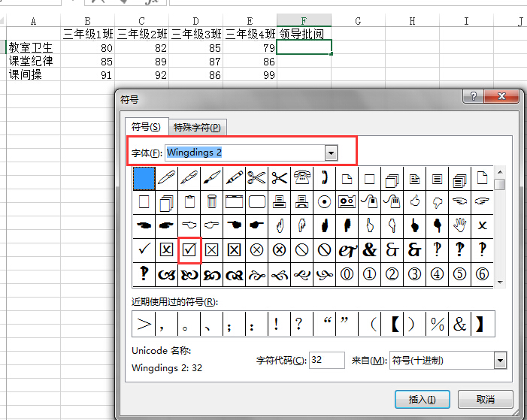Image resolution: width=527 pixels, height=420 pixels.
Task: Select the recent exclamation mark symbol
Action: point(280,324)
